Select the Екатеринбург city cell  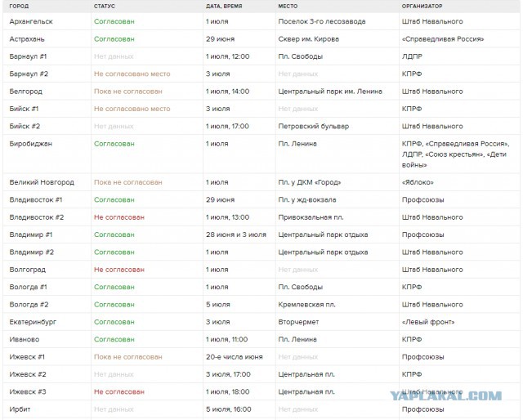coord(33,322)
